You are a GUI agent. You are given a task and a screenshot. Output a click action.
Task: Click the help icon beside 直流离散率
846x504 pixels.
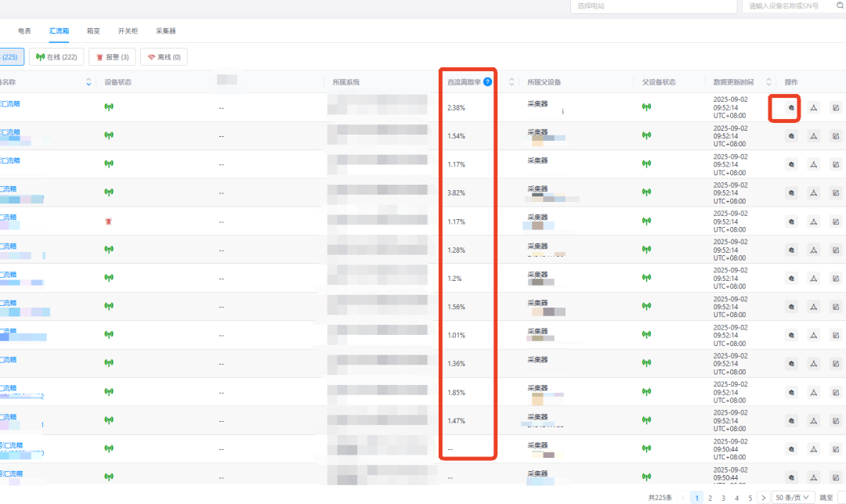point(487,82)
